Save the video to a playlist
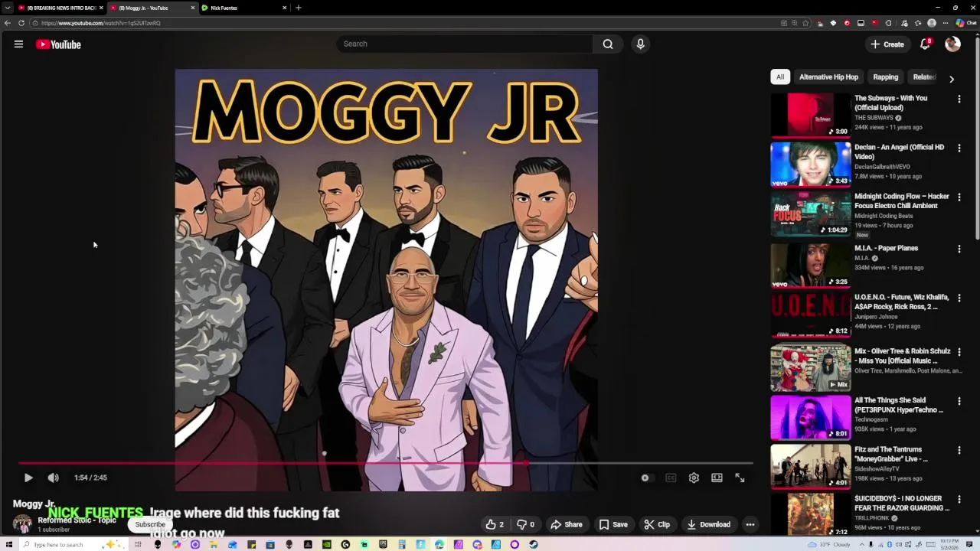The image size is (980, 551). (x=613, y=524)
